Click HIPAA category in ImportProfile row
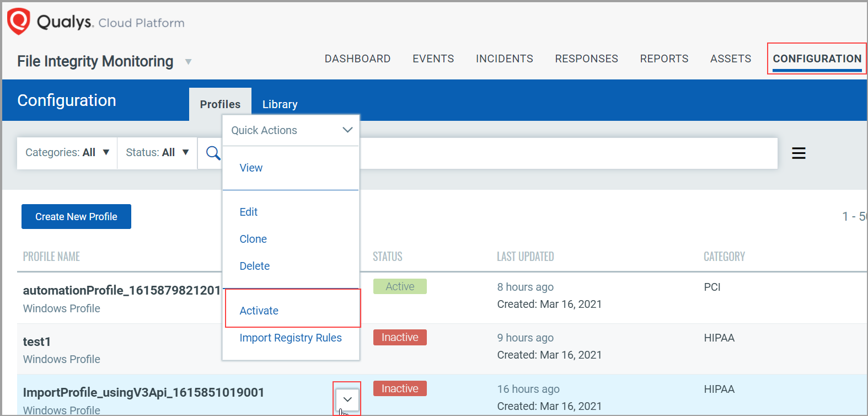 [719, 389]
